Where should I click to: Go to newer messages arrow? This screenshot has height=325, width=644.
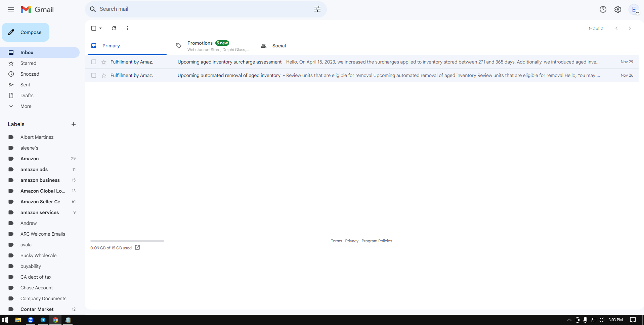point(616,28)
